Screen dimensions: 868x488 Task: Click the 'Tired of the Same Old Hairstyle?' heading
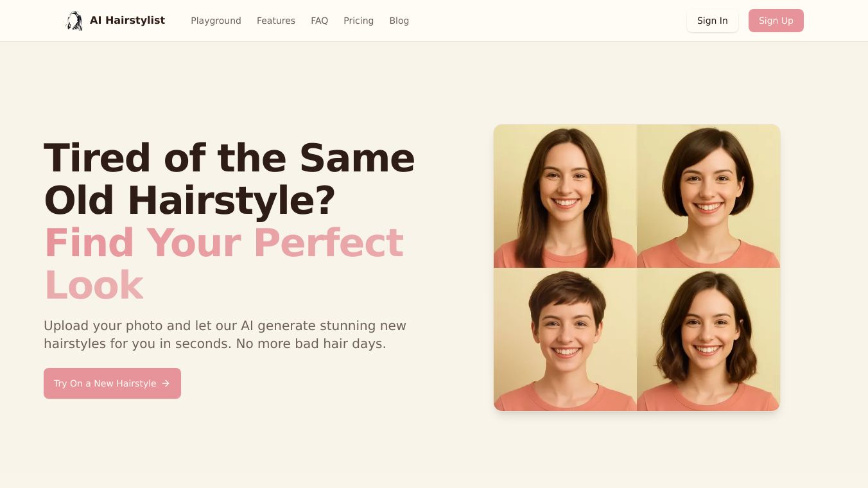click(x=229, y=179)
